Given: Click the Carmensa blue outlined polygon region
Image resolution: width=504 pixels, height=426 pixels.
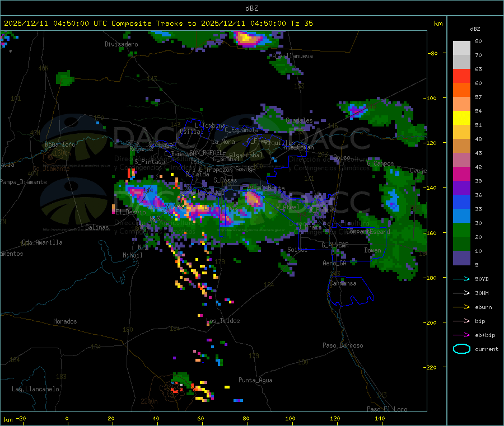Looking at the screenshot, I should (351, 292).
